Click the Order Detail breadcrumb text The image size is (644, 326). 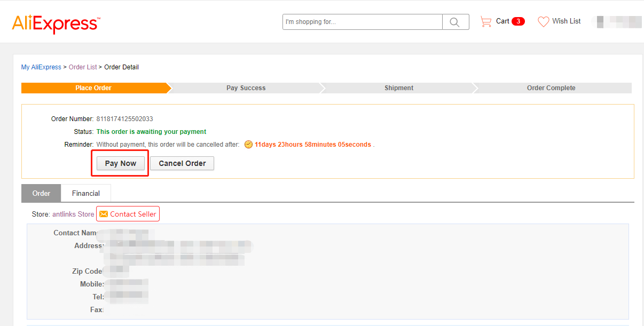click(x=121, y=67)
